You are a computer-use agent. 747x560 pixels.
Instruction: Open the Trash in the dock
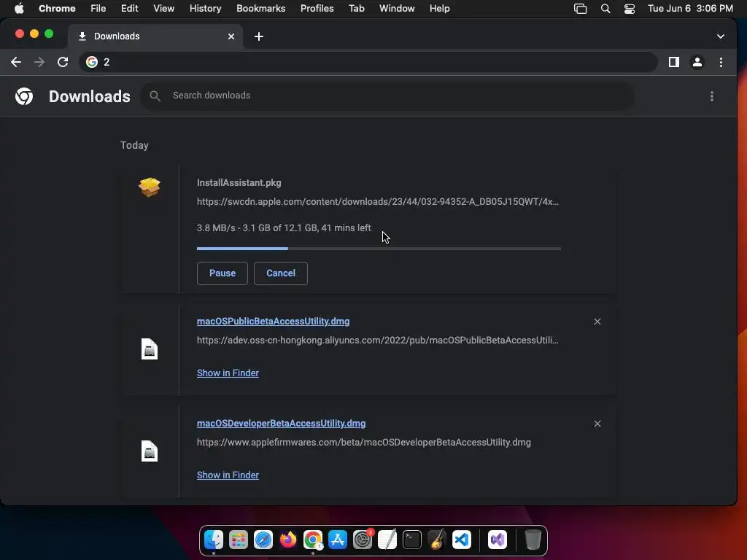533,540
